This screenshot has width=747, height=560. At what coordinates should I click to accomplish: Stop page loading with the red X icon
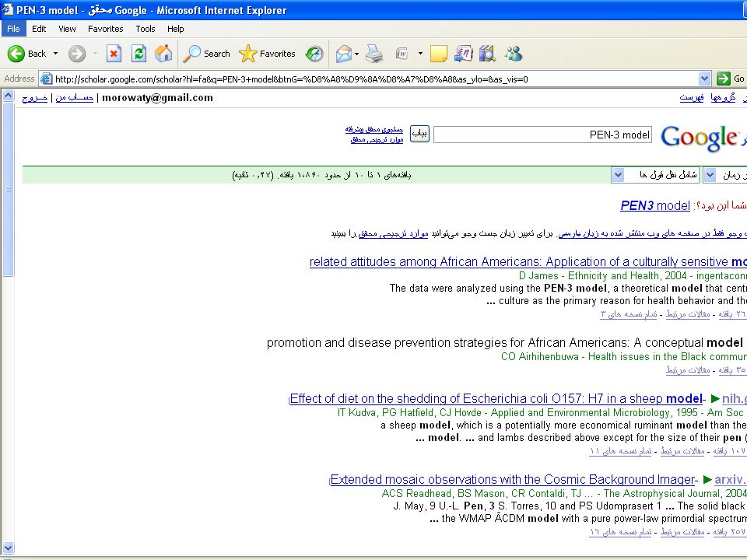pos(114,54)
